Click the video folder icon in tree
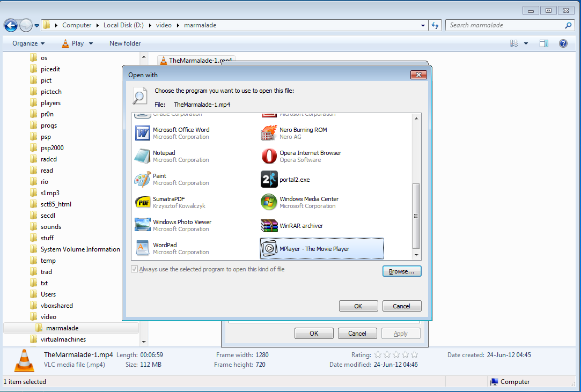 pyautogui.click(x=33, y=316)
